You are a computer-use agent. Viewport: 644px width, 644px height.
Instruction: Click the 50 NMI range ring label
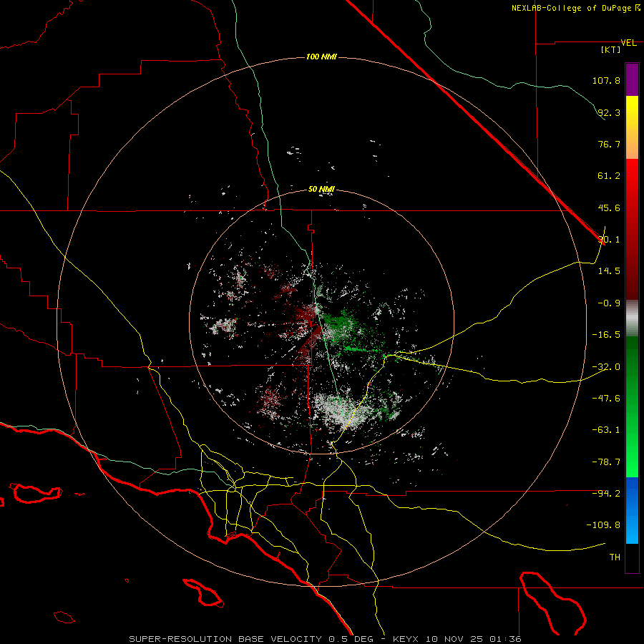click(321, 190)
